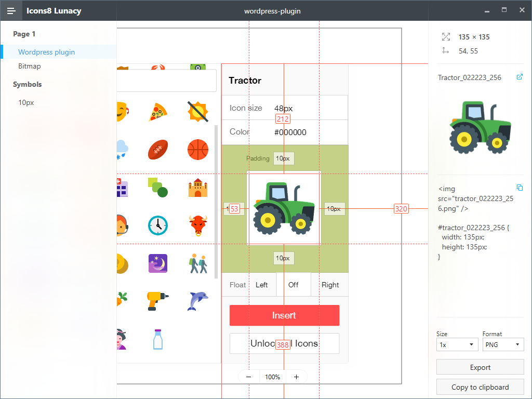Click the 135 × 135 dimensions value
The image size is (532, 399).
474,37
